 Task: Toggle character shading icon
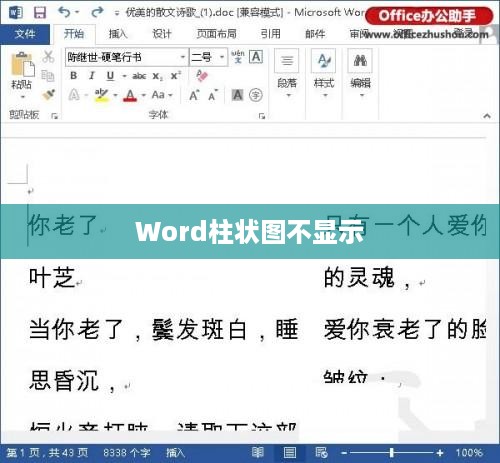tap(237, 95)
